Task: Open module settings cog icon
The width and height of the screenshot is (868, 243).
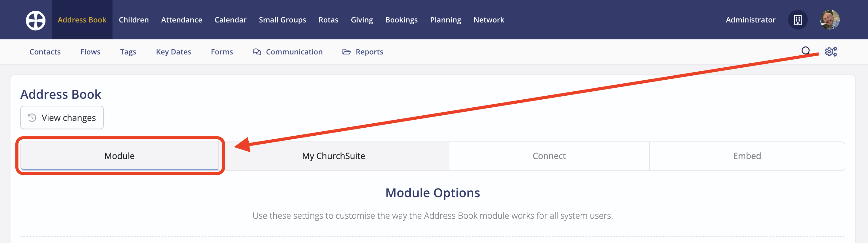Action: 831,52
